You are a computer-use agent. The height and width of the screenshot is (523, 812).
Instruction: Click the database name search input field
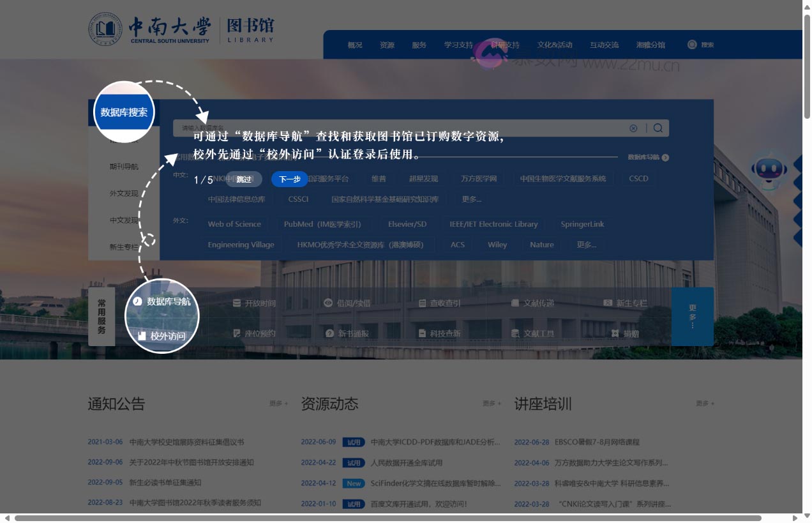coord(383,128)
